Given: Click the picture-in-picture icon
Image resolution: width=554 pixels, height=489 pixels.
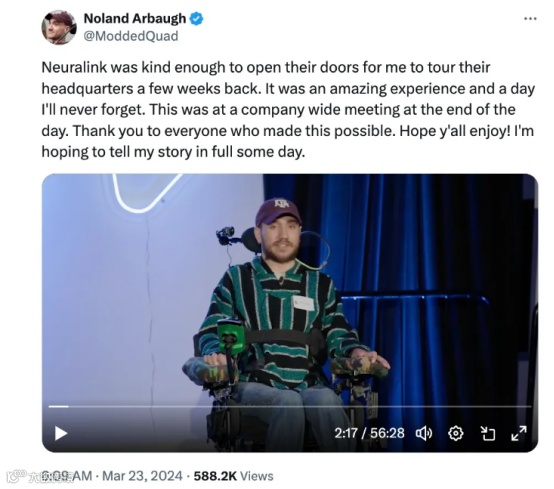Looking at the screenshot, I should (488, 433).
